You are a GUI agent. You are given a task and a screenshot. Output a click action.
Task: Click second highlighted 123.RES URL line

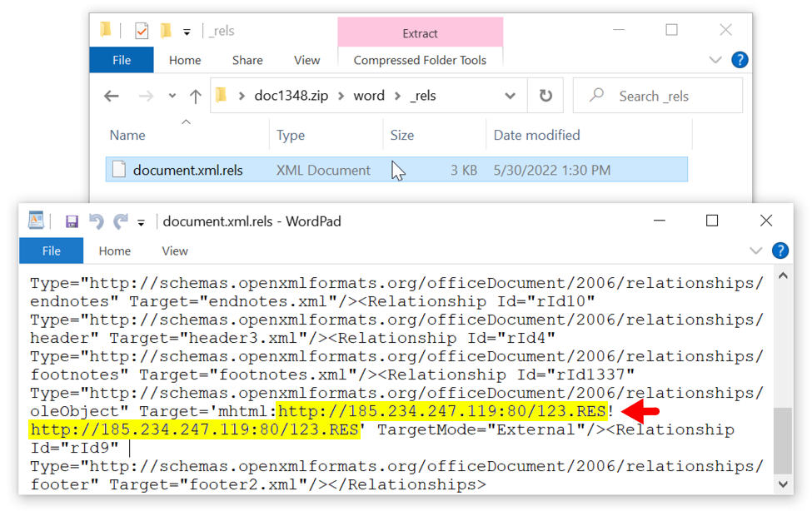195,429
